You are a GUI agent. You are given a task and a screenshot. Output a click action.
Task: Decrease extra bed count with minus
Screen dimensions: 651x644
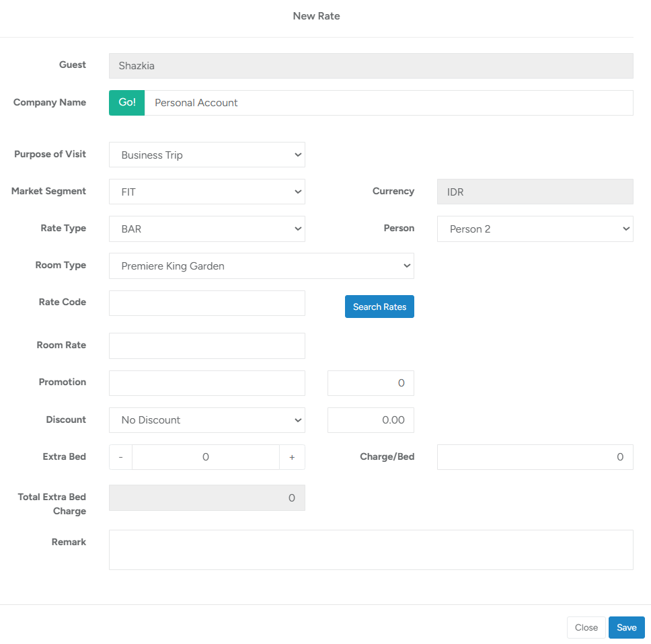pyautogui.click(x=120, y=457)
